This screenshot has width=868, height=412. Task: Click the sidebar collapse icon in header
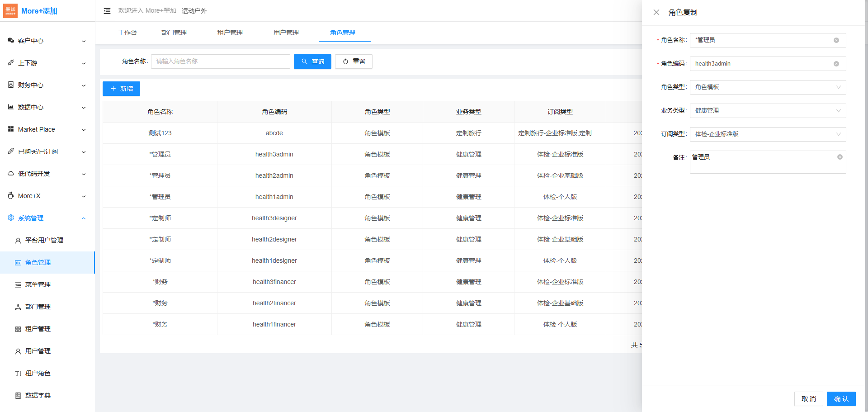107,11
